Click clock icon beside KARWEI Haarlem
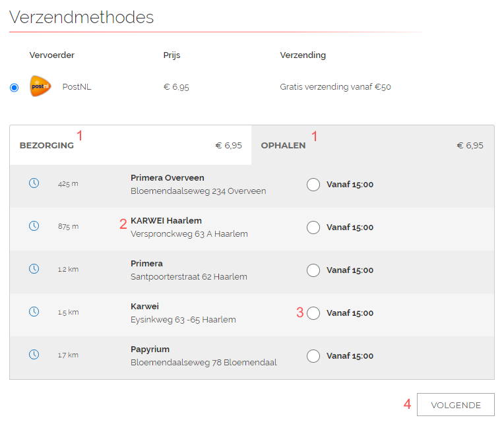This screenshot has width=504, height=426. pyautogui.click(x=34, y=226)
